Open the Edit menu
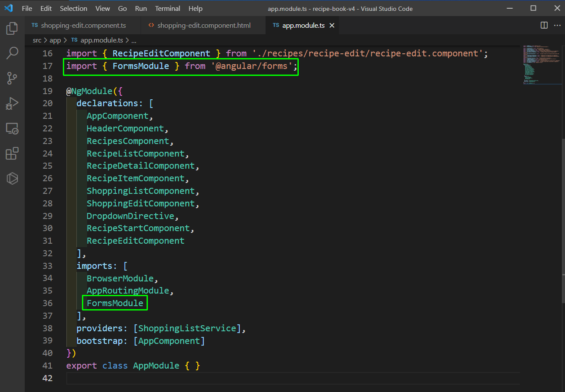 point(46,8)
